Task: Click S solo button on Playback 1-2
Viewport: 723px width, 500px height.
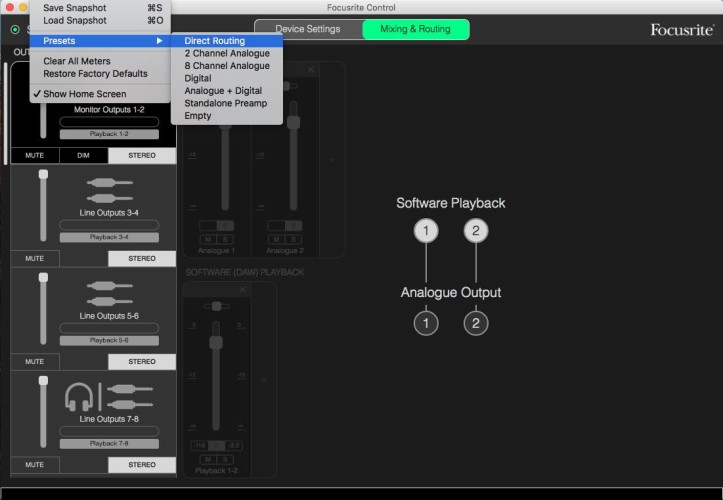Action: click(x=225, y=459)
